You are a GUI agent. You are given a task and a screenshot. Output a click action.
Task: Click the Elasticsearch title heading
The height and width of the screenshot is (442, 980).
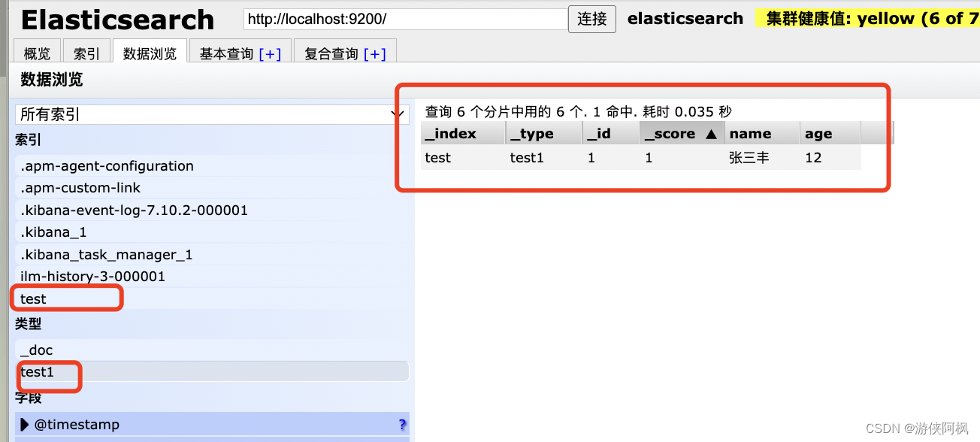coord(117,20)
